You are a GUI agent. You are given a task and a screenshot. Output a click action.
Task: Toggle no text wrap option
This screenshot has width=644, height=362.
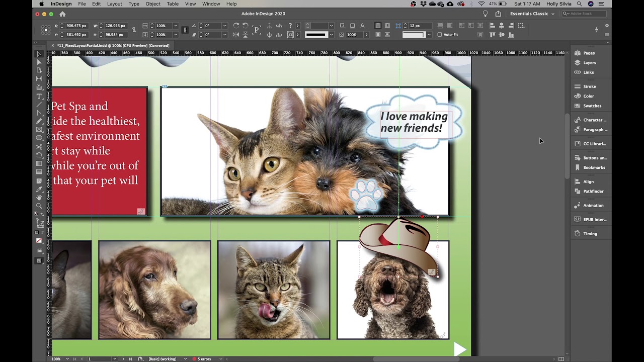click(378, 26)
